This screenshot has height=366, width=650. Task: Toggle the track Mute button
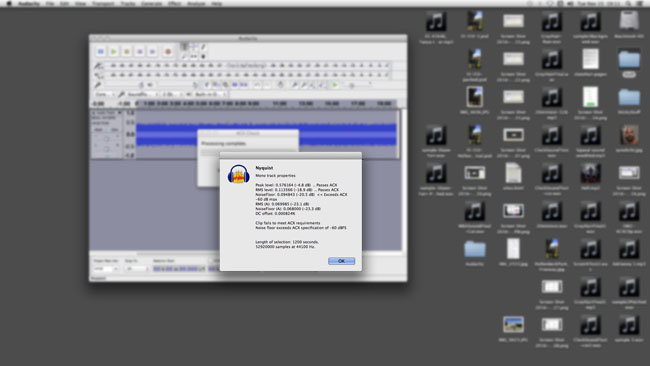[x=99, y=130]
